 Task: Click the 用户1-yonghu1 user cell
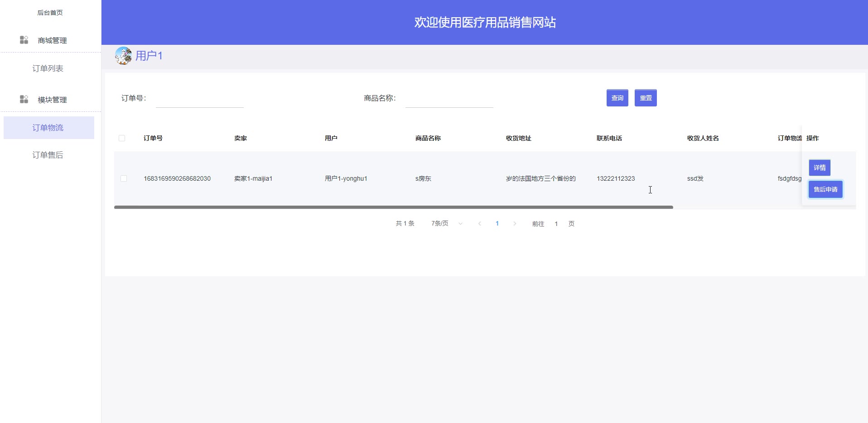[346, 178]
